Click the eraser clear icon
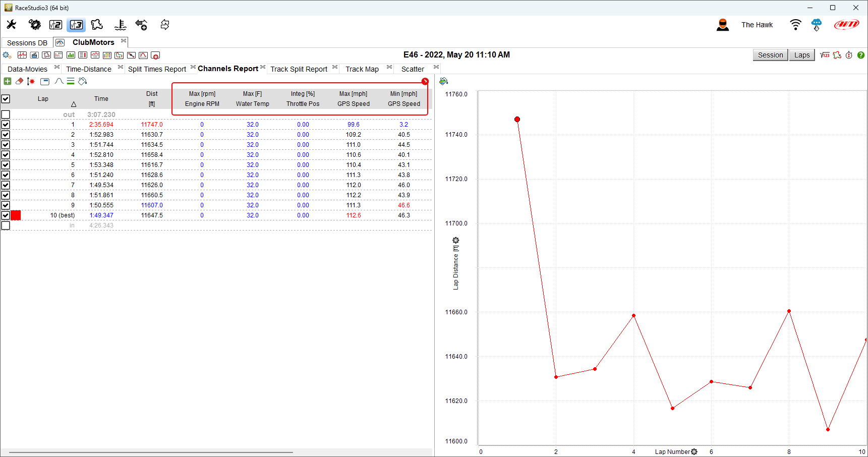This screenshot has width=868, height=457. coord(20,81)
